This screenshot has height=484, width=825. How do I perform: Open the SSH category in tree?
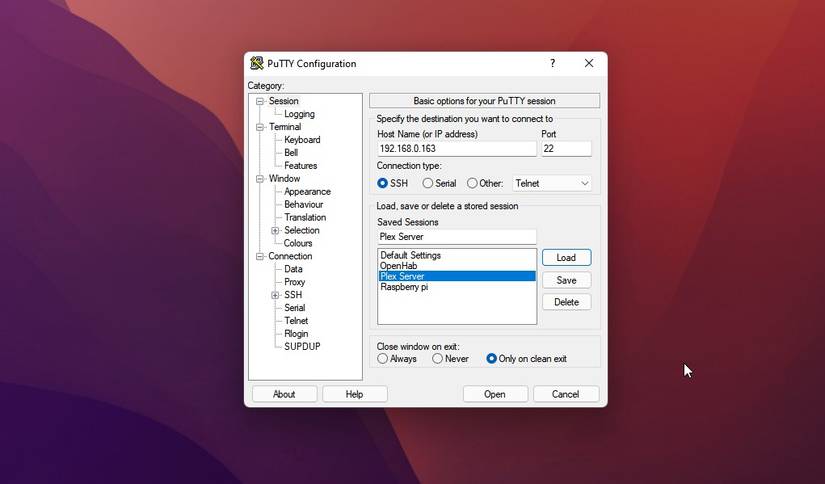pyautogui.click(x=293, y=295)
